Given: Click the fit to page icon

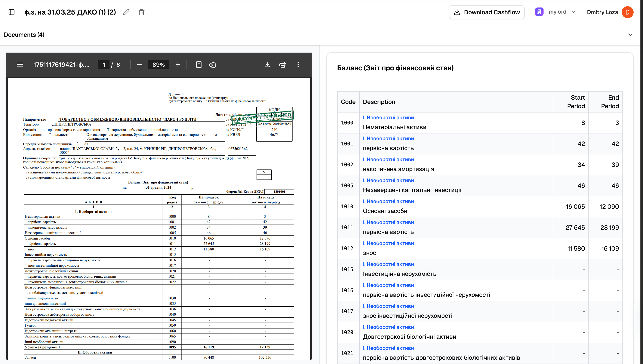Looking at the screenshot, I should (199, 65).
